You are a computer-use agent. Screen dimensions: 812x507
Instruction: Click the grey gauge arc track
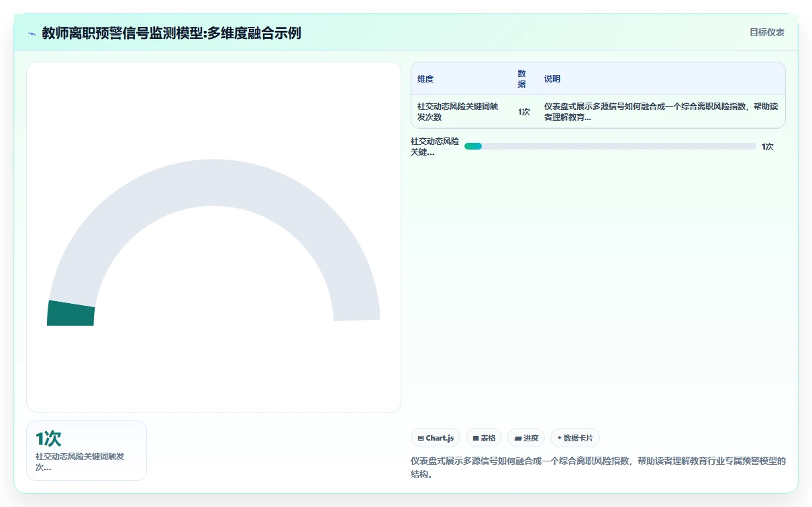[x=215, y=182]
